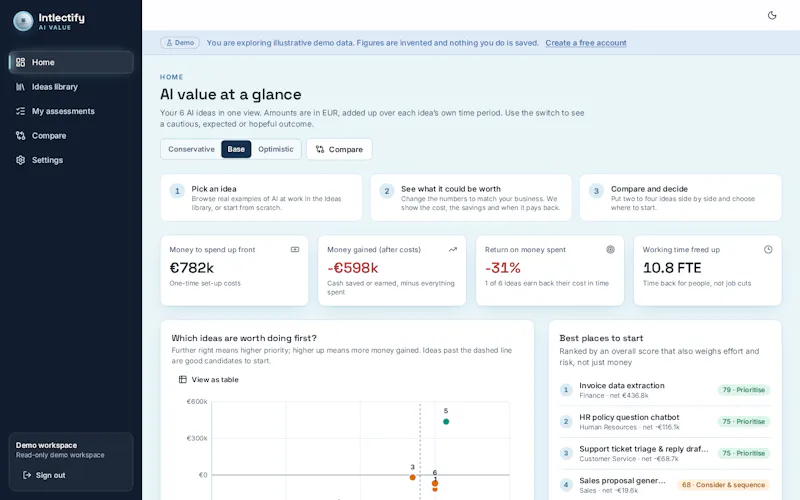Click the orange data point labeled 3
800x500 pixels.
point(412,477)
